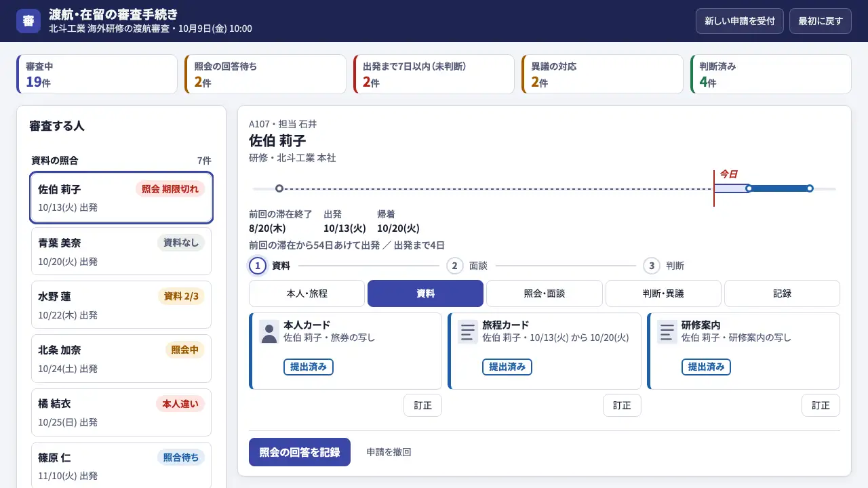This screenshot has height=488, width=868.
Task: Click the person icon on 本人カード
Action: pos(269,332)
